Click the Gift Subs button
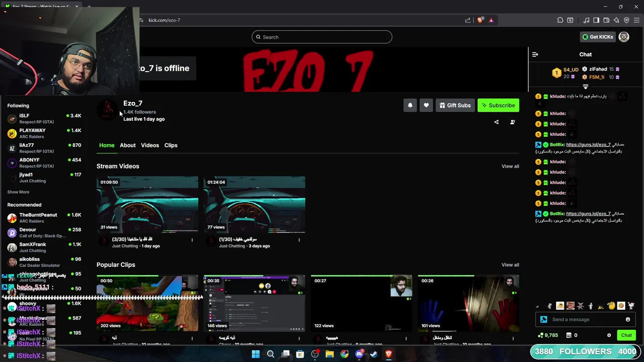The height and width of the screenshot is (362, 644). [455, 105]
